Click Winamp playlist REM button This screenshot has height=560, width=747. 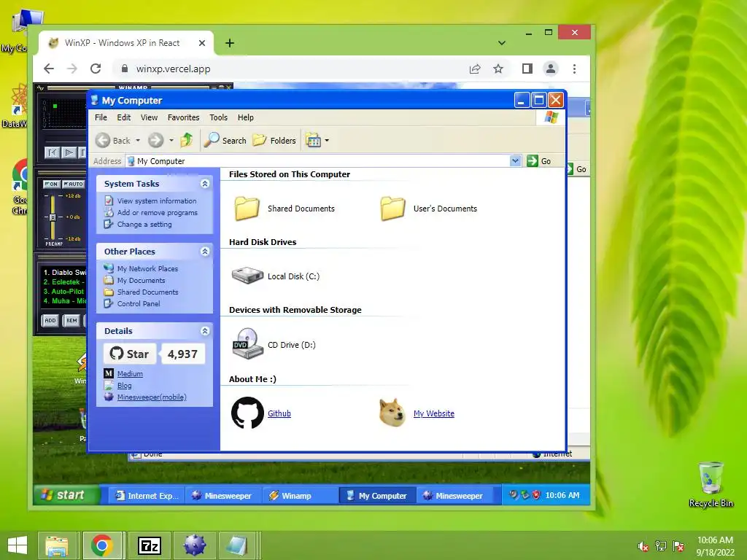pos(72,321)
